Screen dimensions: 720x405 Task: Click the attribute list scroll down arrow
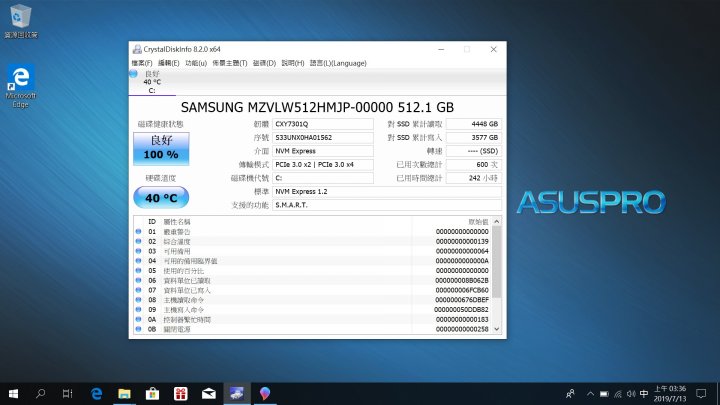point(496,329)
